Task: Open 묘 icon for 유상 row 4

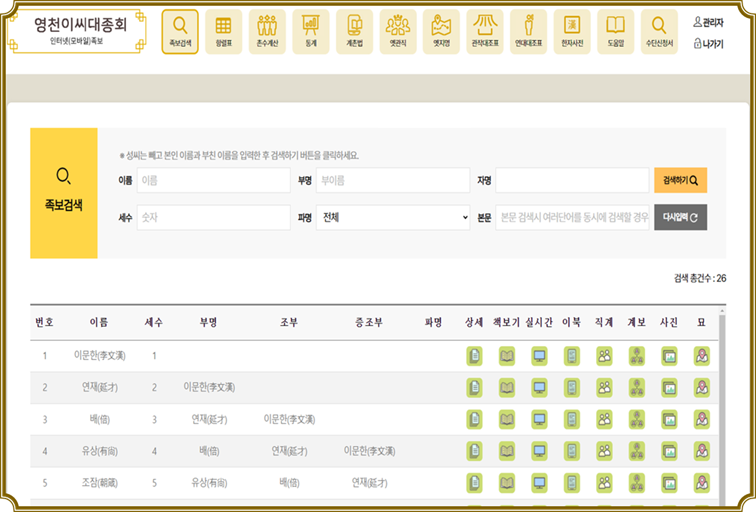Action: pyautogui.click(x=702, y=451)
